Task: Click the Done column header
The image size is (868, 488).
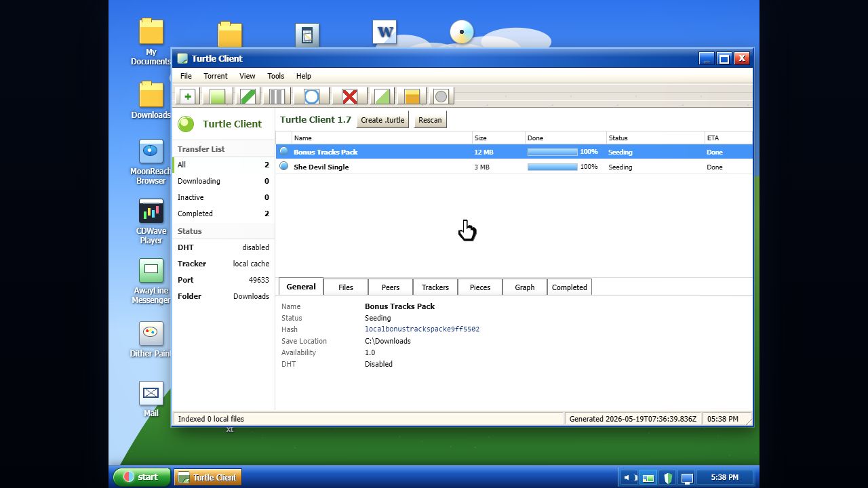Action: click(x=566, y=138)
